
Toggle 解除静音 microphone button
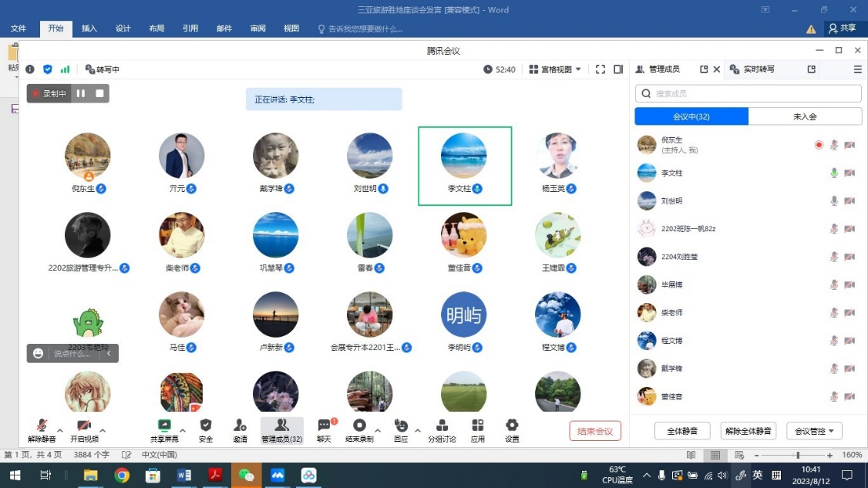[x=42, y=426]
